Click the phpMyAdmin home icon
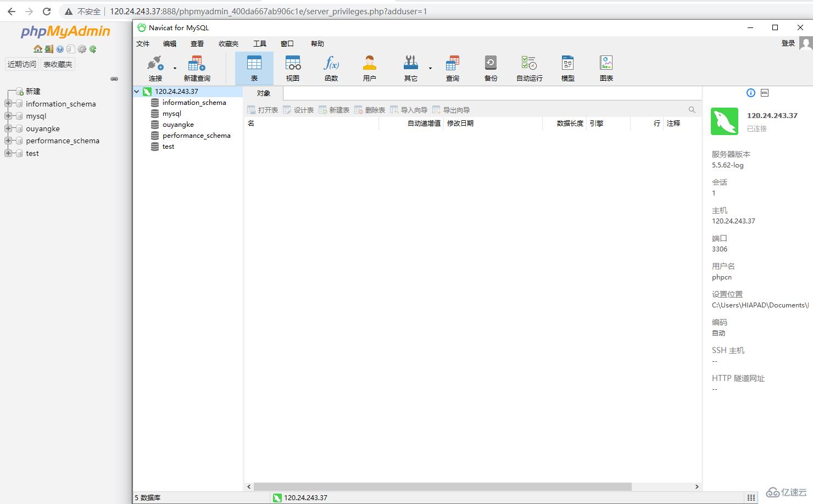The image size is (813, 504). 38,49
